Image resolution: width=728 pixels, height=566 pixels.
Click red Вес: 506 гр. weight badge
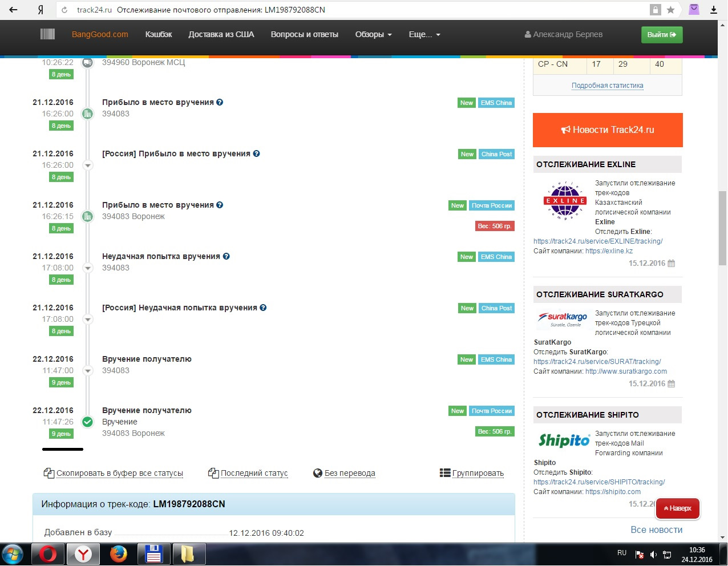(495, 226)
